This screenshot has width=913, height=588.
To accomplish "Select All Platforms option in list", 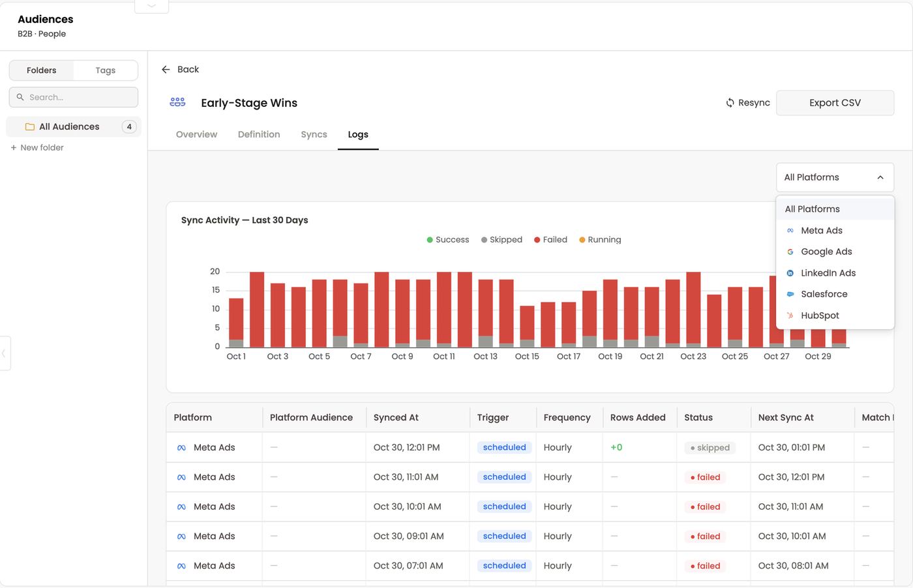I will click(835, 209).
